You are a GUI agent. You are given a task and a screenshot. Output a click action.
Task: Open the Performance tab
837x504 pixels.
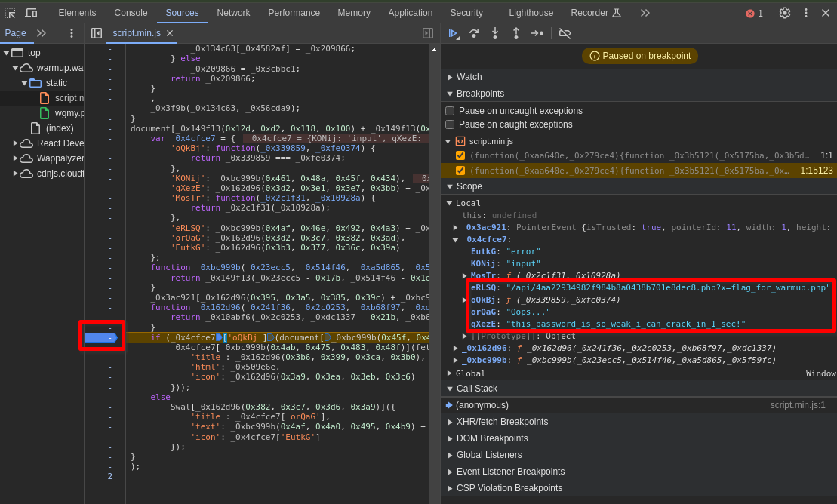tap(294, 13)
